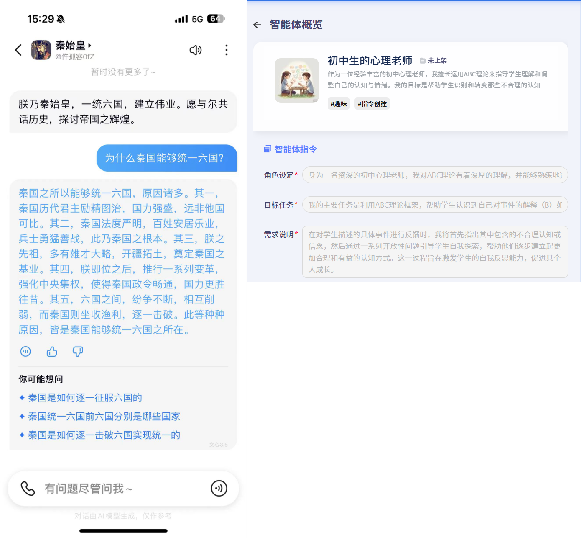The height and width of the screenshot is (538, 582).
Task: Click the comment bubble icon under the reply
Action: click(x=26, y=351)
